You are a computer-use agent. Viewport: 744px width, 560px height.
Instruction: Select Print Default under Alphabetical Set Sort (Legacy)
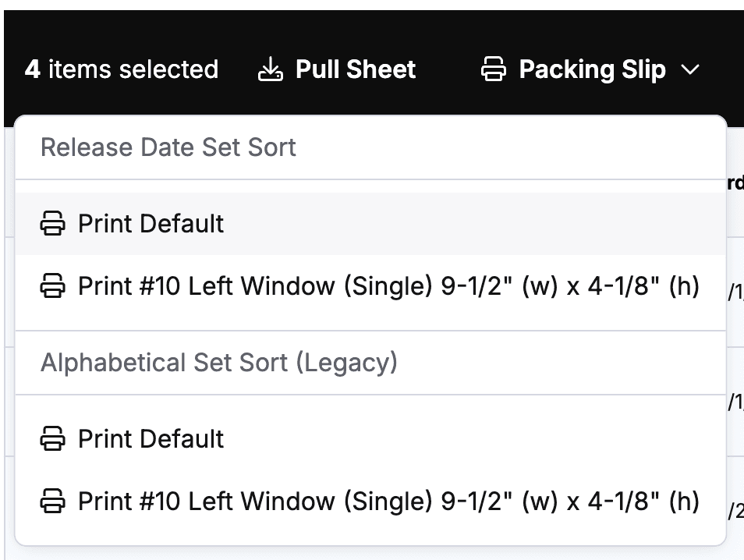tap(151, 439)
